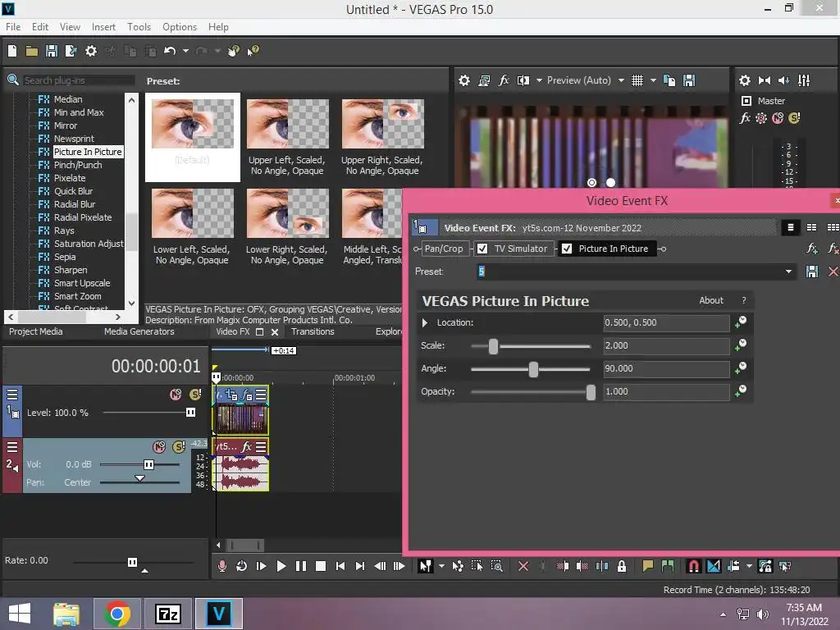Expand the Location parameter
The height and width of the screenshot is (630, 840).
tap(425, 322)
